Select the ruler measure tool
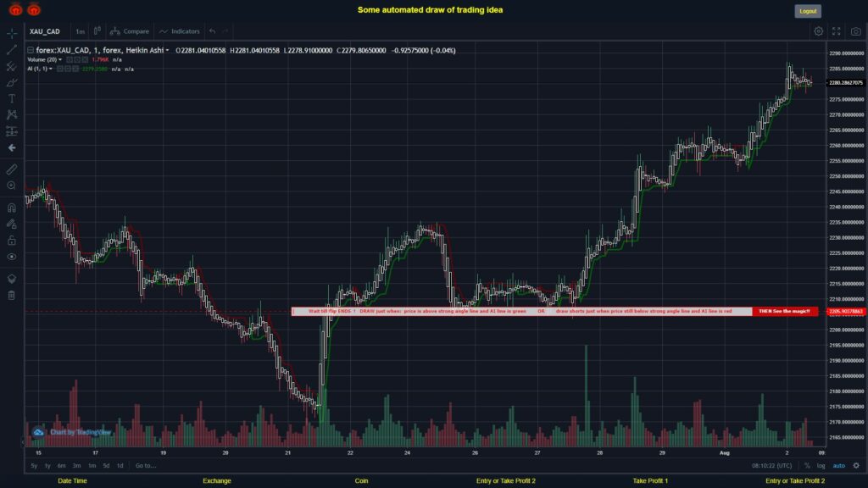The width and height of the screenshot is (868, 488). click(x=12, y=169)
